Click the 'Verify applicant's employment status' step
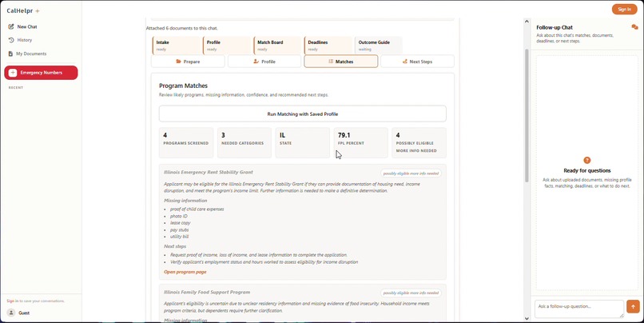Viewport: 644px width, 323px height. pyautogui.click(x=264, y=262)
